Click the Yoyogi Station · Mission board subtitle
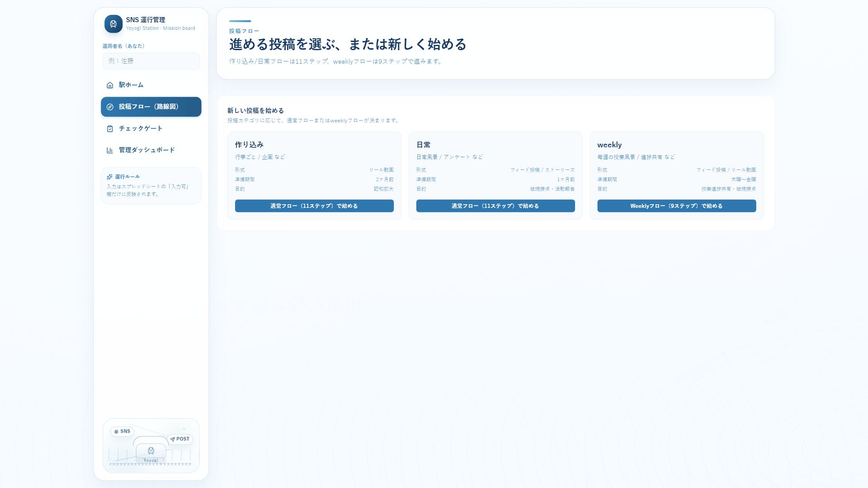This screenshot has width=868, height=488. [x=160, y=28]
